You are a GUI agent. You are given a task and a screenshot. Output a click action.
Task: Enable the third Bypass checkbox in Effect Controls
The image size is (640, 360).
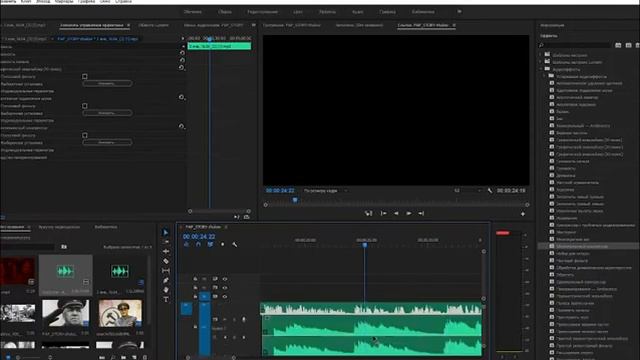pyautogui.click(x=84, y=135)
